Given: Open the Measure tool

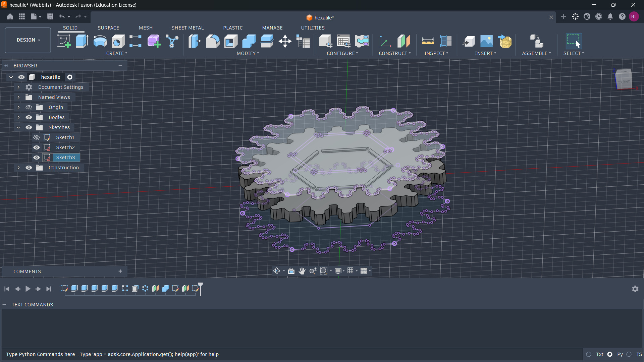Looking at the screenshot, I should click(x=428, y=41).
